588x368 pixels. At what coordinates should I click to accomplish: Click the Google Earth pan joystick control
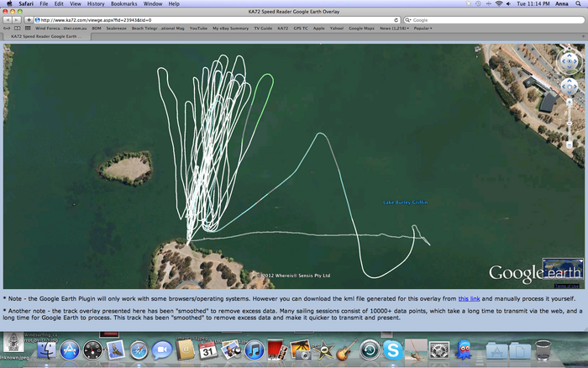570,87
